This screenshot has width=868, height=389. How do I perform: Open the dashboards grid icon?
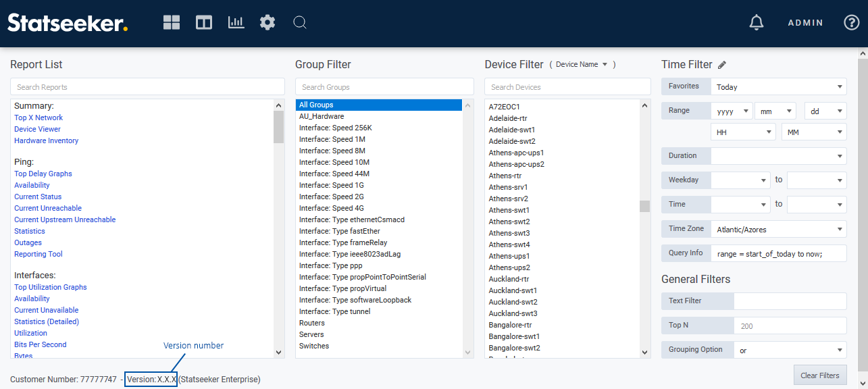click(x=172, y=22)
